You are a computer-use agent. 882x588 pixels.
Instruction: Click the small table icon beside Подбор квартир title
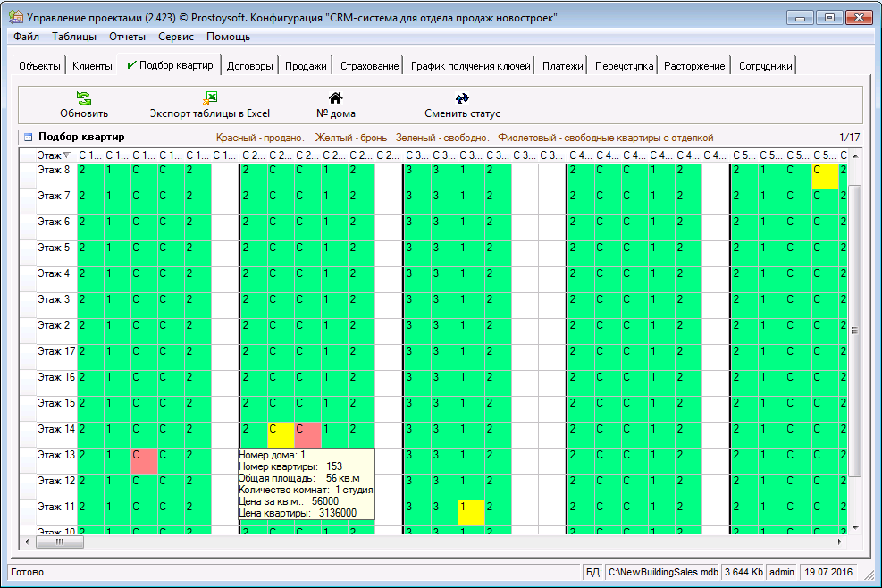coord(28,138)
